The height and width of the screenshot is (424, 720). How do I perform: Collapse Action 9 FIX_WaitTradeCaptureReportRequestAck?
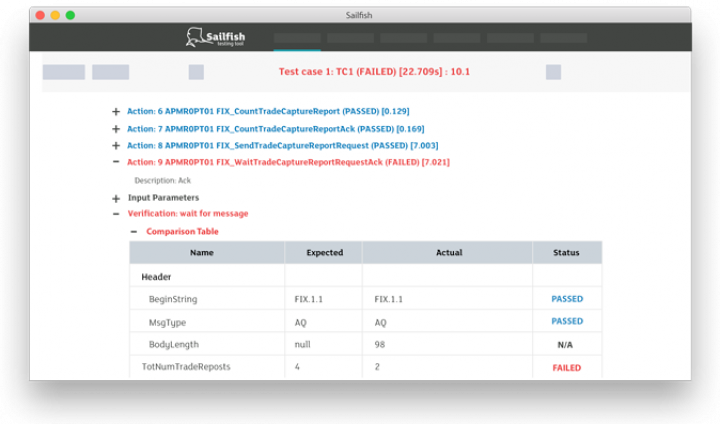(x=116, y=162)
